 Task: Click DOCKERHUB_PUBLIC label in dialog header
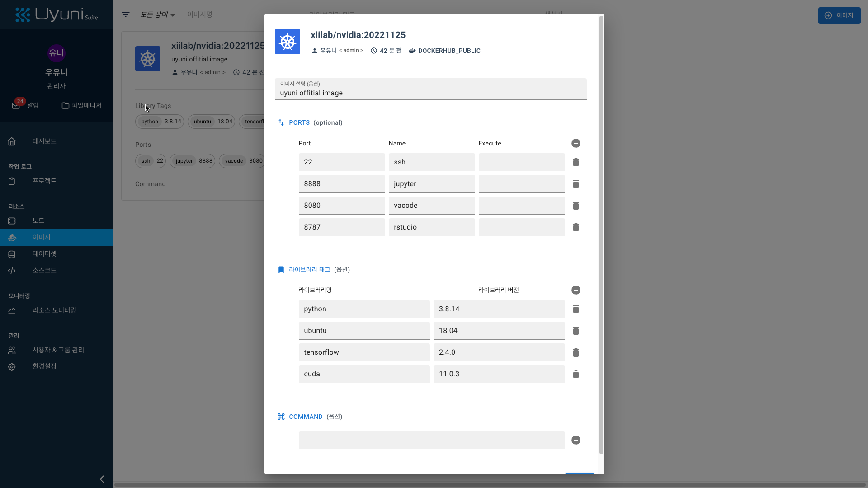pos(449,51)
